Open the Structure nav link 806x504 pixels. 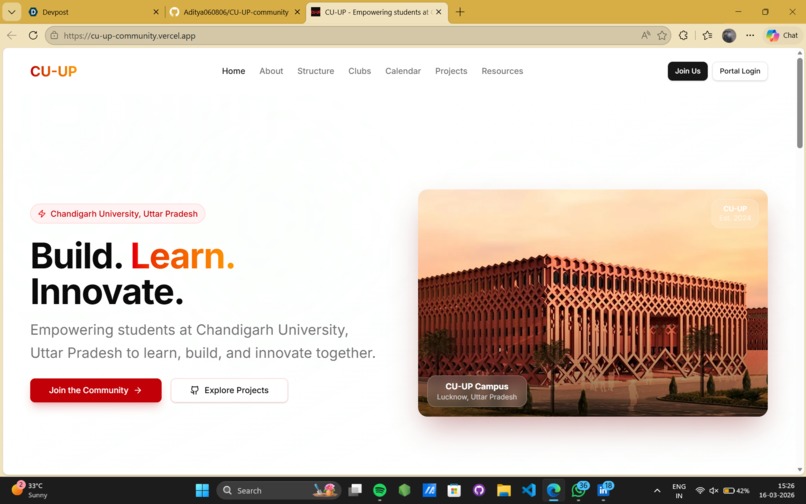(x=316, y=71)
